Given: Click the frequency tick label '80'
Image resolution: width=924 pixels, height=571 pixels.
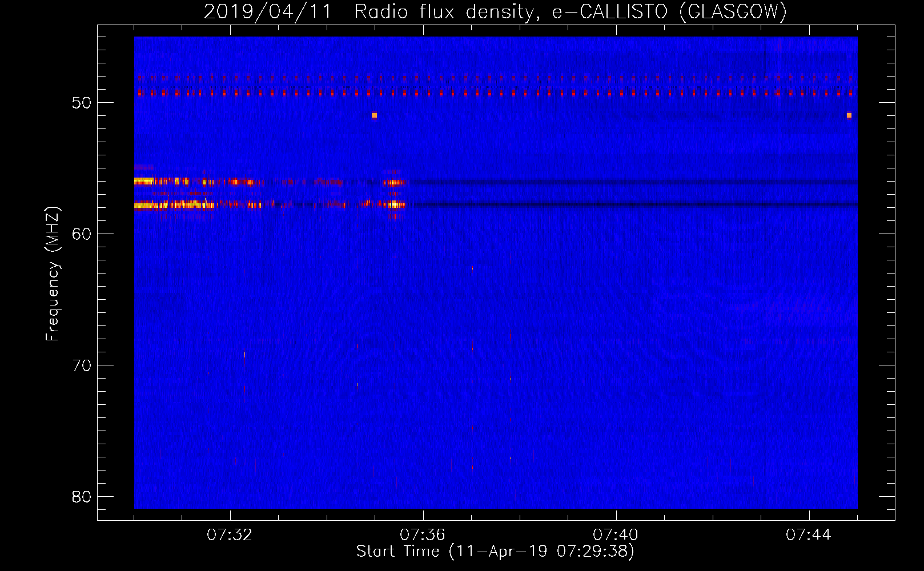Looking at the screenshot, I should [82, 497].
